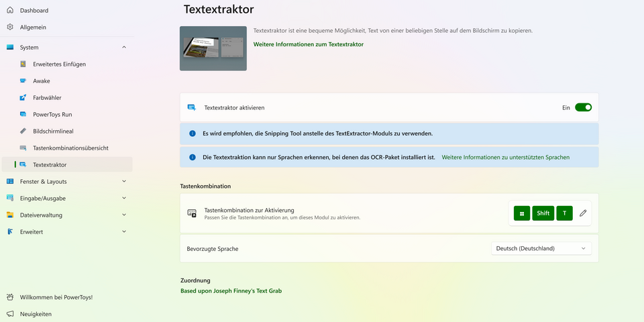The image size is (644, 322).
Task: Click the pencil icon to edit shortcut
Action: (x=583, y=213)
